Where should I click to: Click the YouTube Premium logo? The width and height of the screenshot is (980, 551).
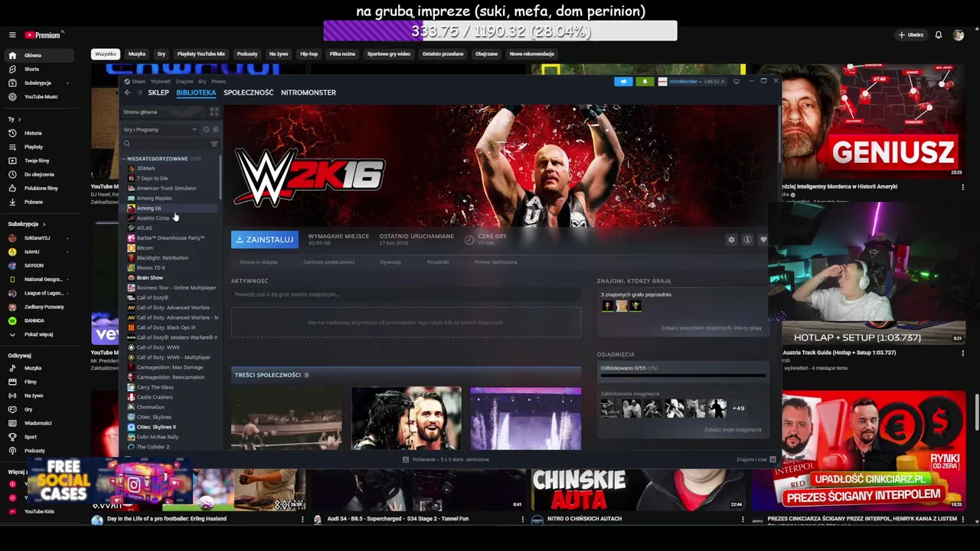[43, 35]
